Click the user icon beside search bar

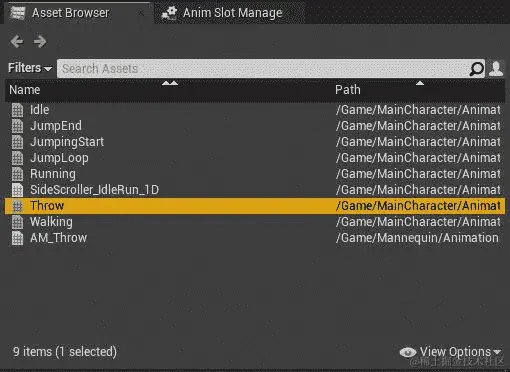tap(496, 69)
